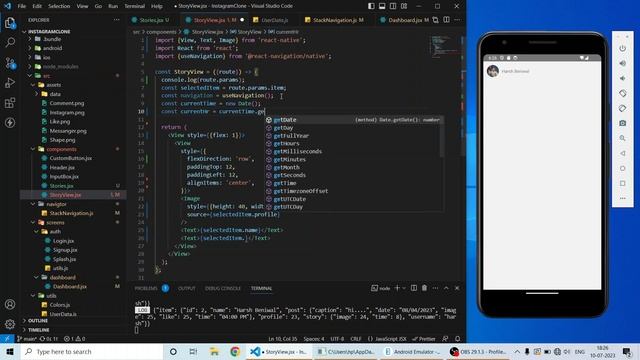This screenshot has height=360, width=640.
Task: Open Run and Debug view
Action: [x=10, y=83]
